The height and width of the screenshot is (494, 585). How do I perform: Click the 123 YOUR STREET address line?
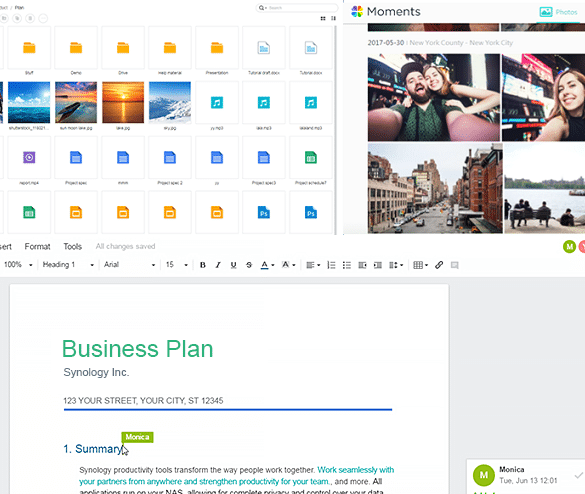[143, 401]
